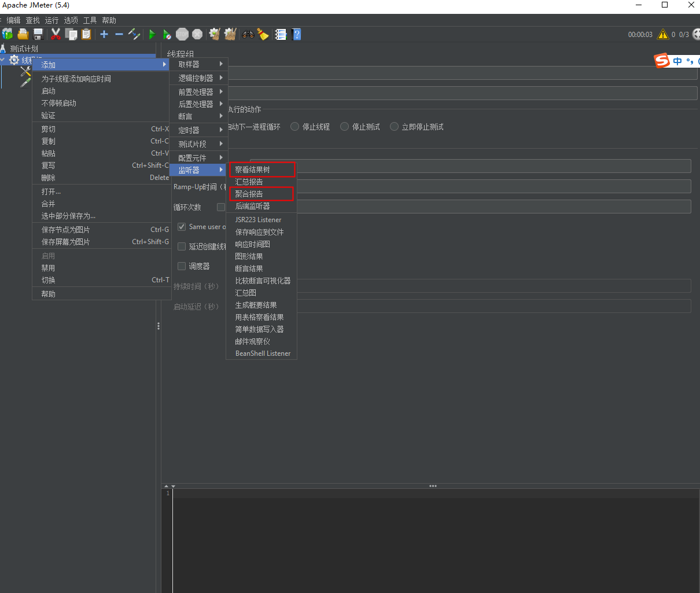Expand the 取样器 submenu
The image size is (700, 593).
point(198,64)
